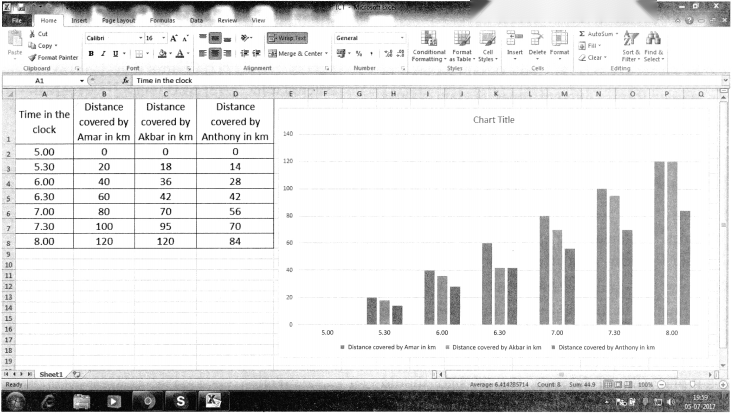This screenshot has height=414, width=732.
Task: Switch to the Formulas ribbon tab
Action: point(162,21)
